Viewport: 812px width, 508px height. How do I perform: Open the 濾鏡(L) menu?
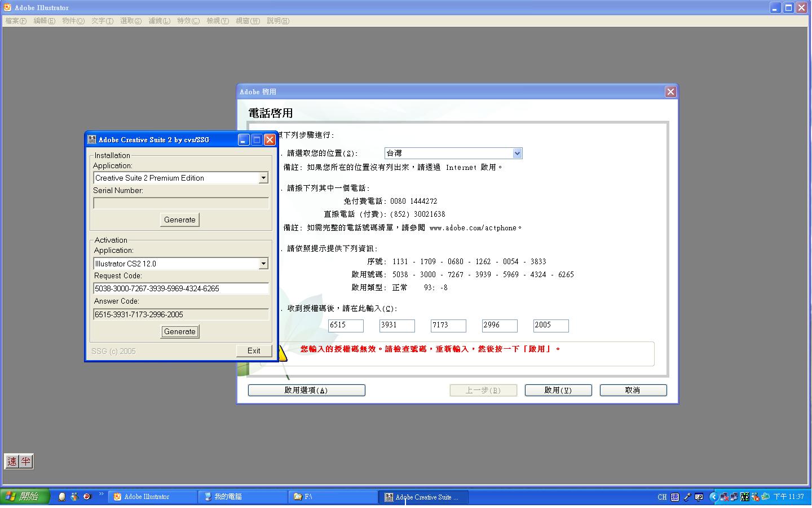click(x=160, y=21)
